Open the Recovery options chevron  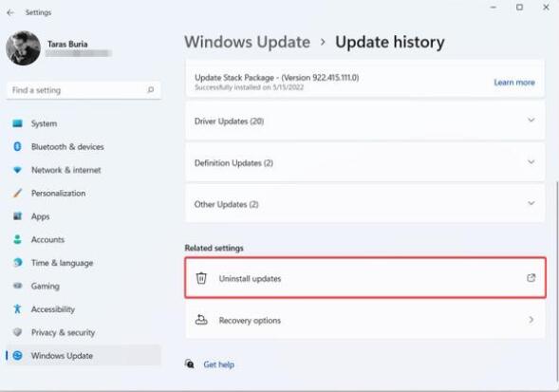pyautogui.click(x=531, y=320)
